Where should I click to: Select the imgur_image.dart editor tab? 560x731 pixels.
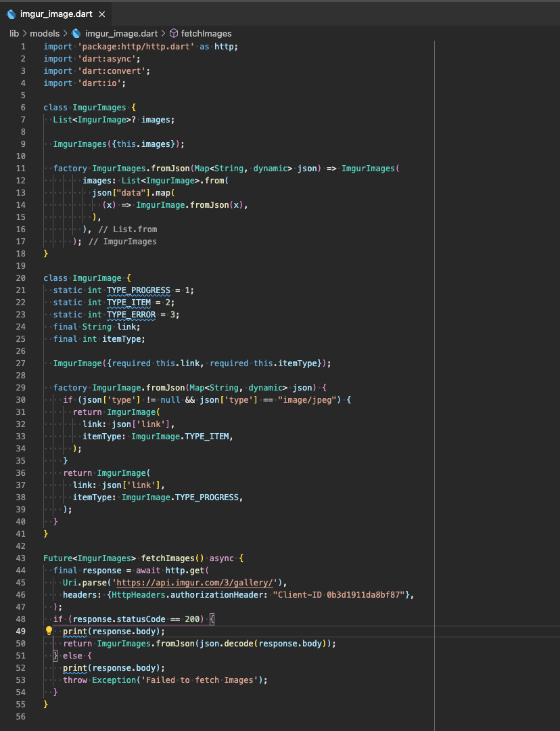click(56, 14)
